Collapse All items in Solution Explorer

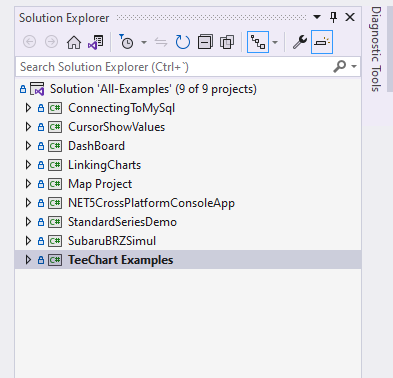[205, 42]
